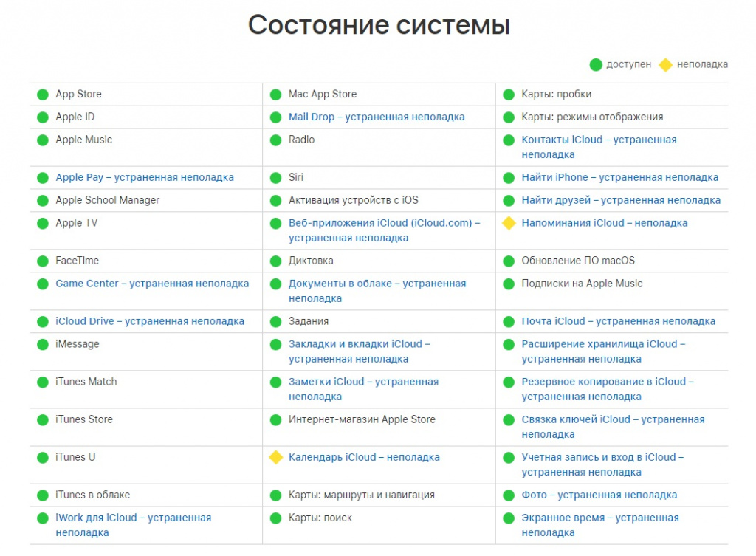Open Найти iPhone issue link
The image size is (756, 556).
[620, 177]
